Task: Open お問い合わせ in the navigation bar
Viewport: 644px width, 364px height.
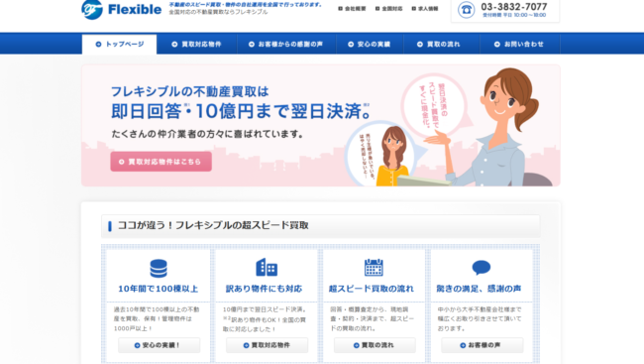Action: [519, 45]
